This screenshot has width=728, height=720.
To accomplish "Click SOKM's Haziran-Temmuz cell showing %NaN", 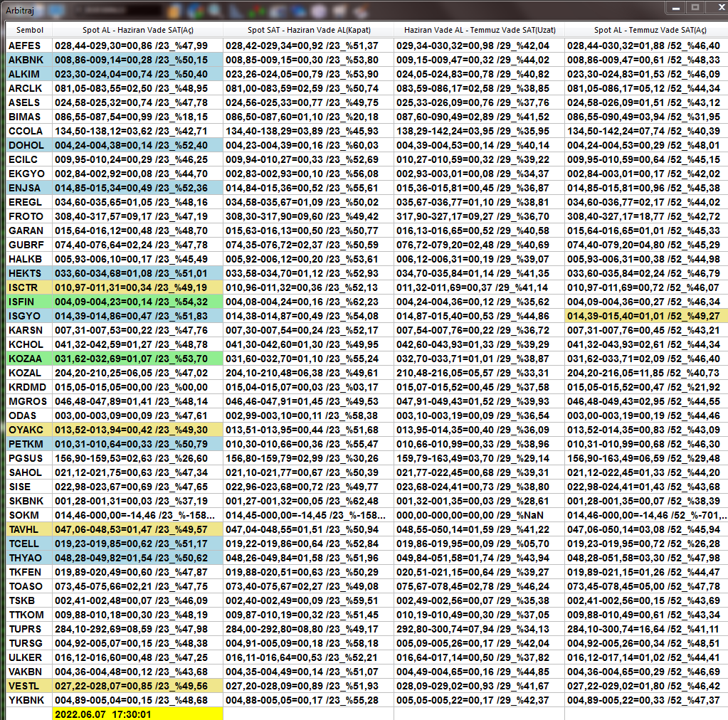I will (480, 515).
